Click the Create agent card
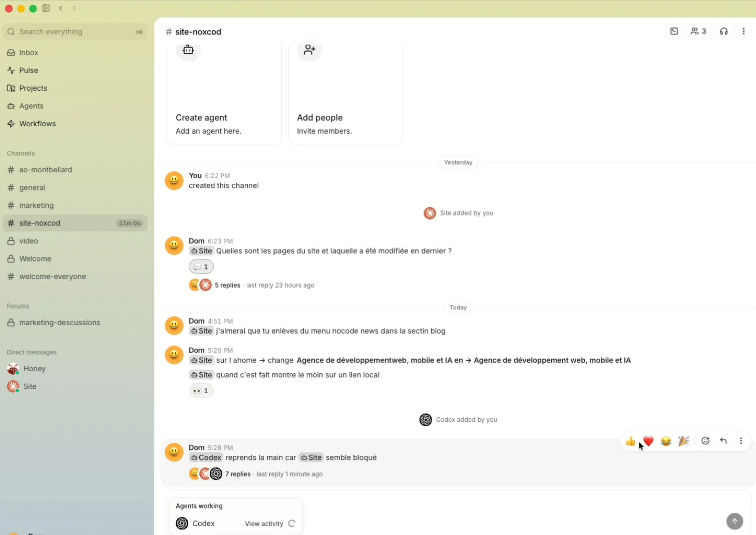This screenshot has height=535, width=756. [x=224, y=95]
